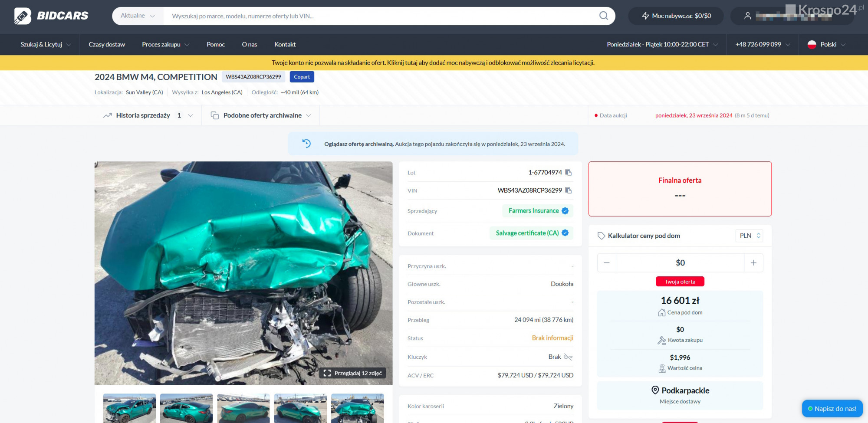Viewport: 868px width, 423px height.
Task: Open Napisz do nas chat
Action: 832,409
